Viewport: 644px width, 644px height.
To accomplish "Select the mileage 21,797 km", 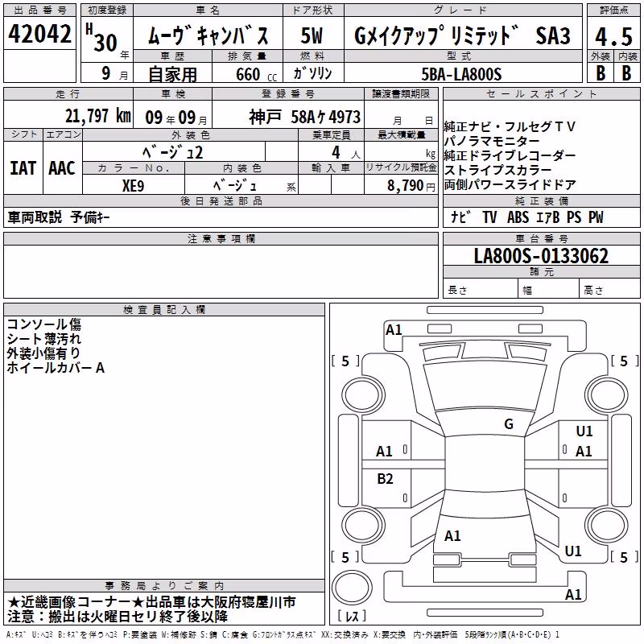I will (98, 116).
